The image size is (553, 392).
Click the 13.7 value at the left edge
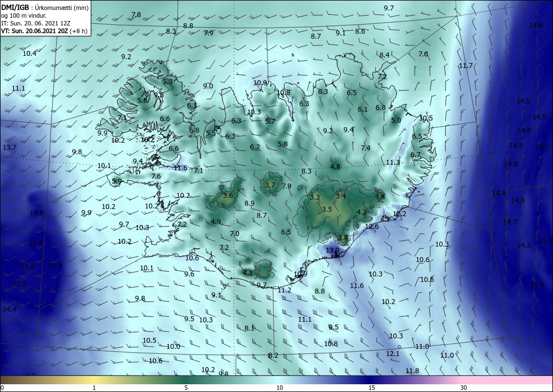9,148
